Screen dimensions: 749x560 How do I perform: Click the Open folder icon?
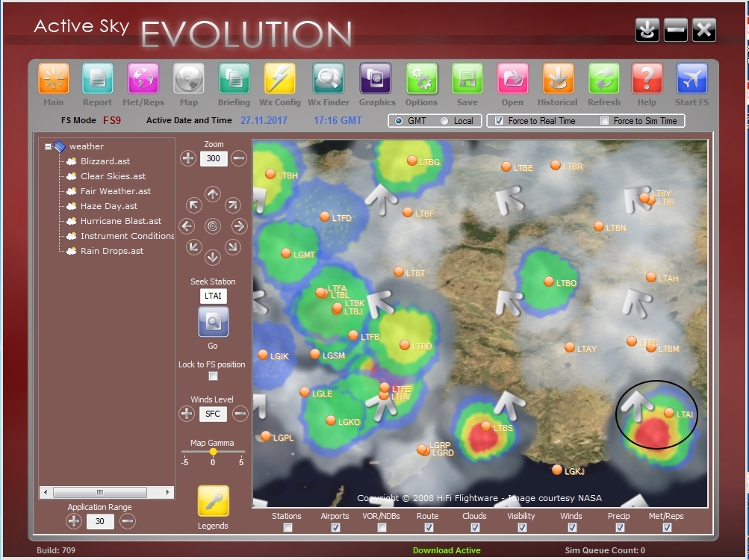[512, 78]
